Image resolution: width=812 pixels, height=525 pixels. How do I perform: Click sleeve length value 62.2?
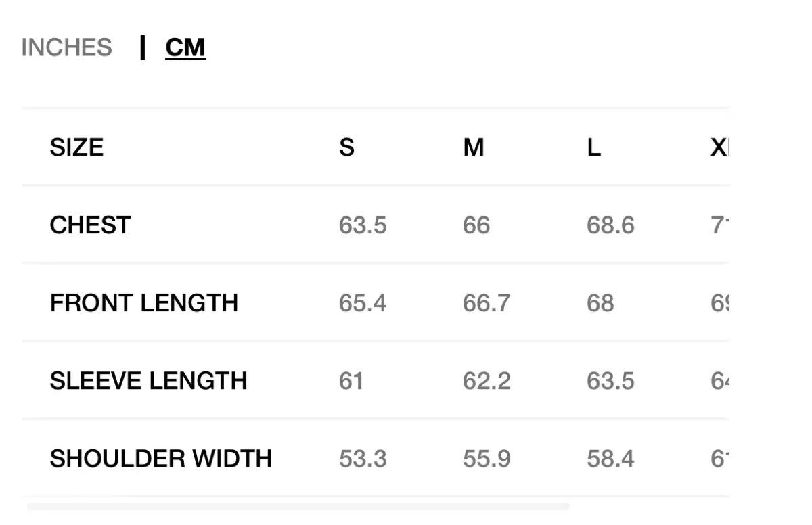(x=487, y=381)
